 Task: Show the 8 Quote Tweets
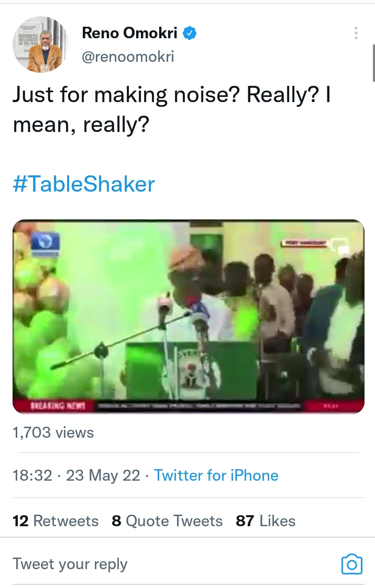pyautogui.click(x=167, y=521)
